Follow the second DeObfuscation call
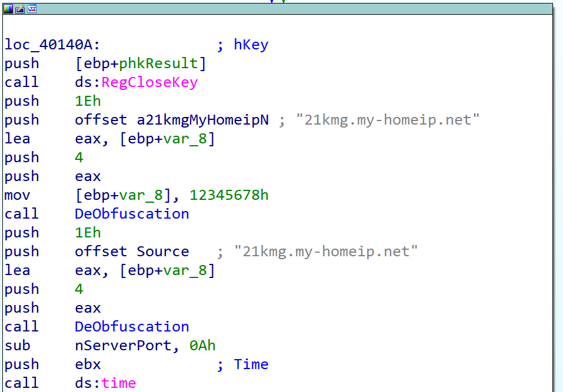 tap(132, 327)
